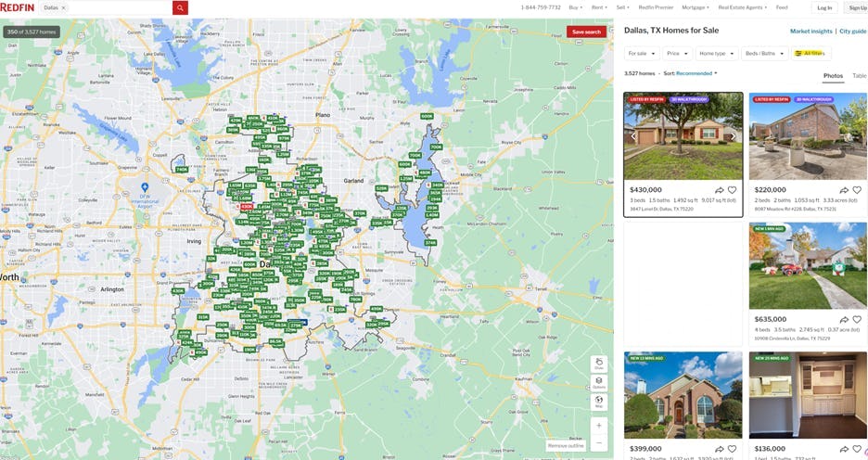Screen dimensions: 868x460
Task: Open the Beds / Baths dropdown
Action: 764,54
